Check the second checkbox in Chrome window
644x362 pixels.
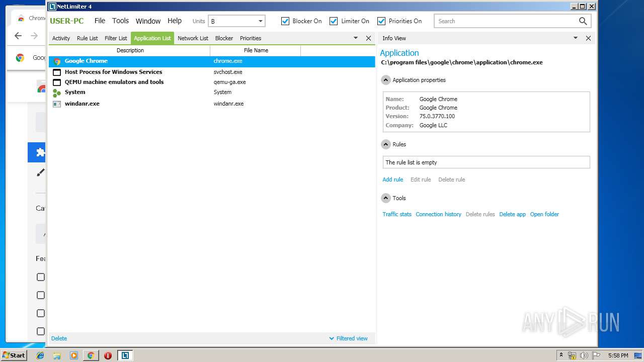click(x=41, y=295)
